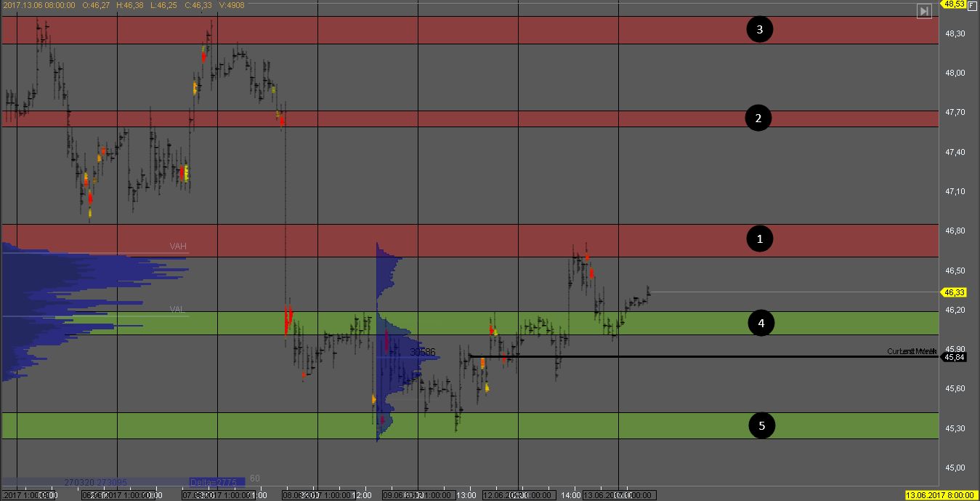Click the black circle marker numbered 5
This screenshot has width=980, height=501.
click(x=761, y=426)
